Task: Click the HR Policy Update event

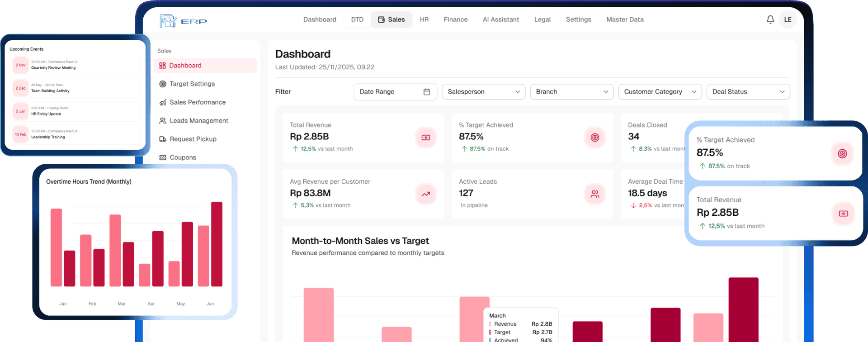Action: pyautogui.click(x=75, y=111)
